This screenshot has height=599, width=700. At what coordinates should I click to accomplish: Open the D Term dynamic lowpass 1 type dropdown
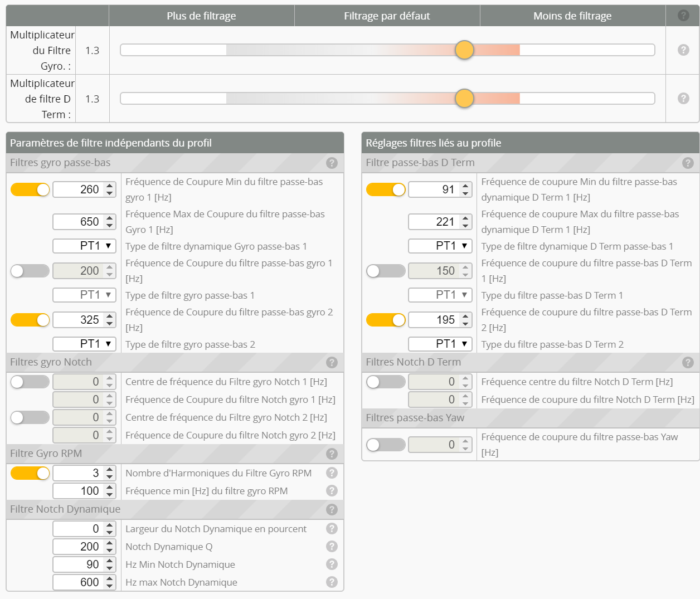[440, 246]
